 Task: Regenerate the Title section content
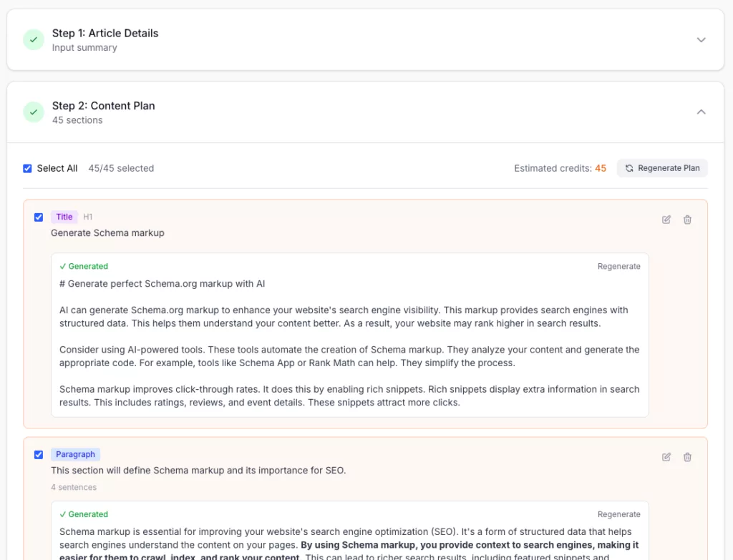618,266
